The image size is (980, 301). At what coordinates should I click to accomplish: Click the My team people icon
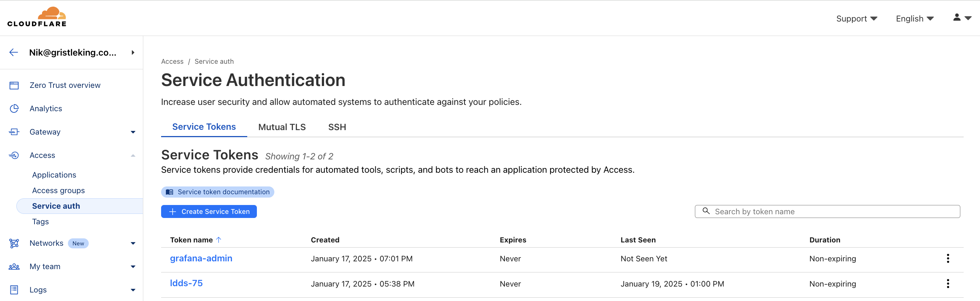14,267
